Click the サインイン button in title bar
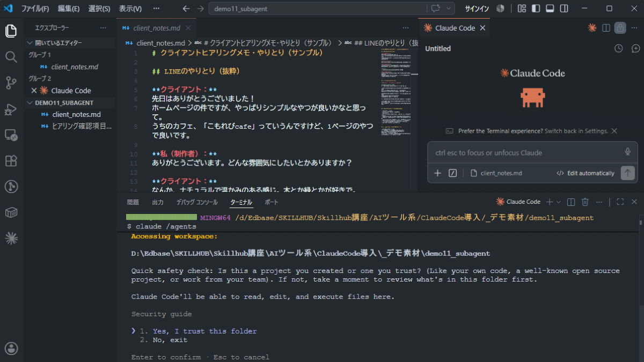 tap(477, 9)
